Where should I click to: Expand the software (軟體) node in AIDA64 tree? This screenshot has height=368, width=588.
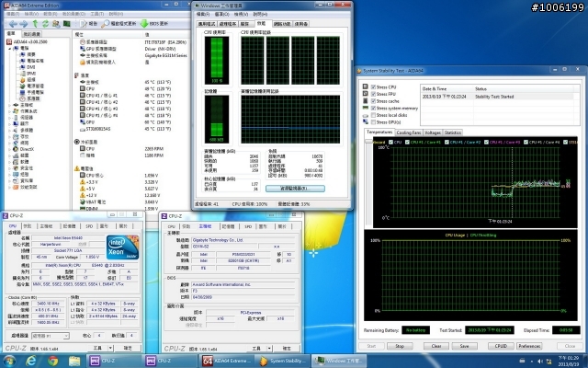(10, 162)
